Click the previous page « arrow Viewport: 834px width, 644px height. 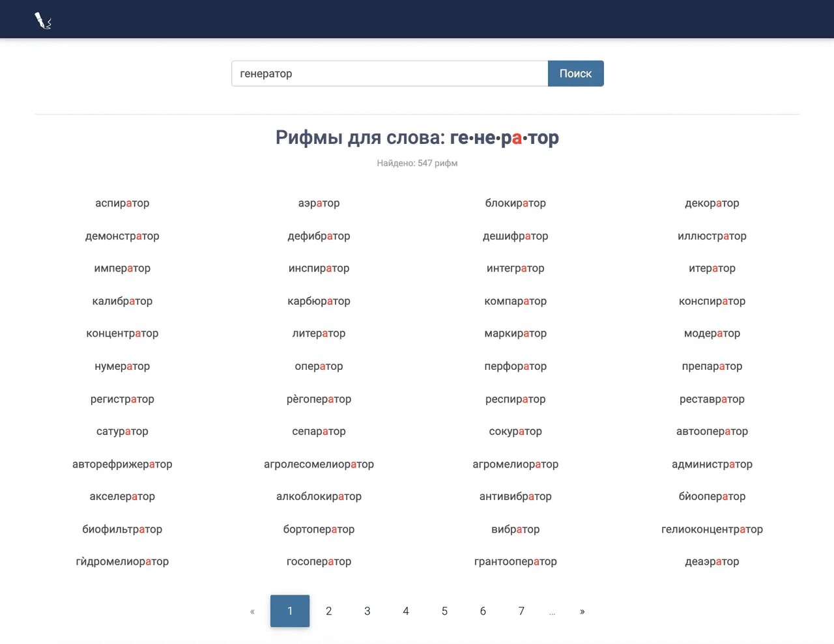(x=252, y=611)
